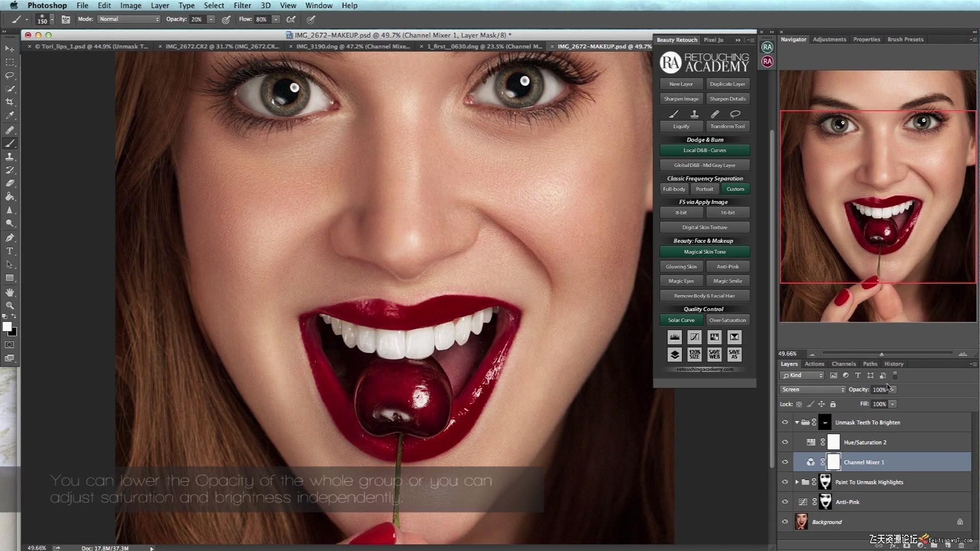Switch to the Channels tab
Screen dimensions: 980x551
click(843, 364)
